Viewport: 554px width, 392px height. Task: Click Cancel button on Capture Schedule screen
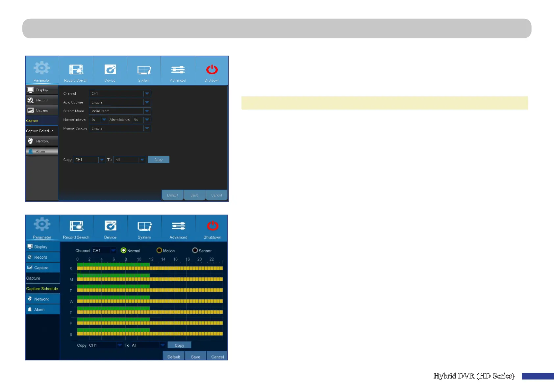tap(217, 356)
